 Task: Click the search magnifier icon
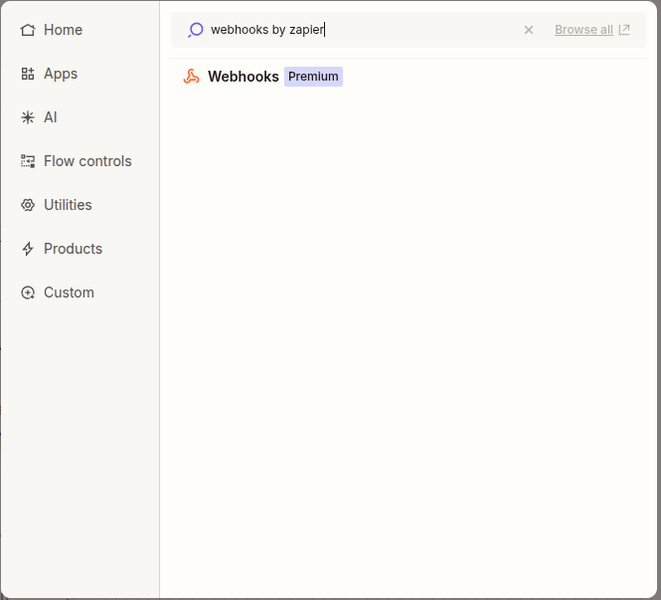[x=196, y=30]
